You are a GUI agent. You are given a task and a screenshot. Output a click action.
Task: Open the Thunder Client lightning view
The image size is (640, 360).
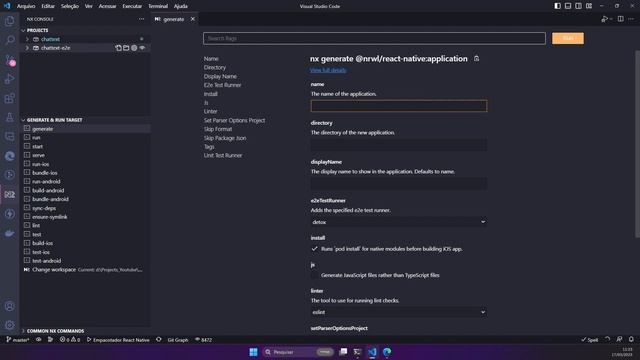point(9,214)
